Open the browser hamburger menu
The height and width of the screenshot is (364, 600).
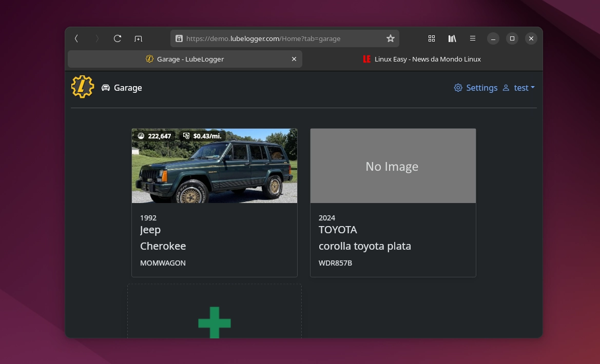pyautogui.click(x=473, y=38)
